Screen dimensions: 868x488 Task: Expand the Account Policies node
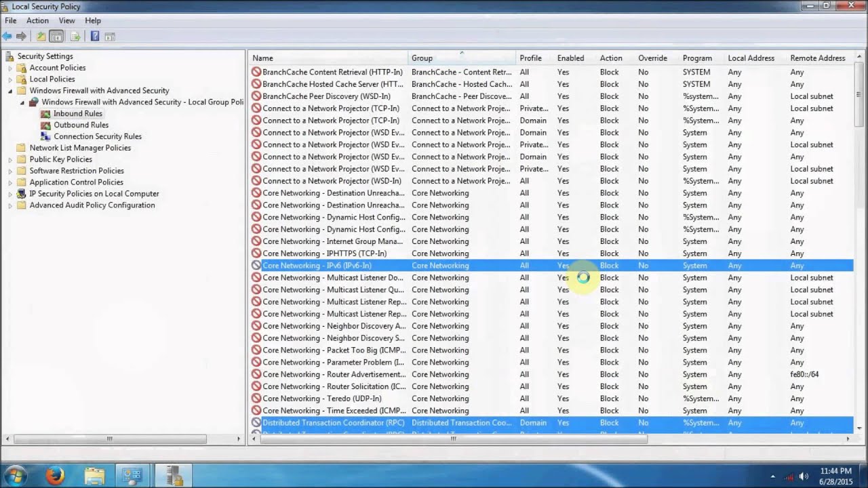(x=10, y=68)
